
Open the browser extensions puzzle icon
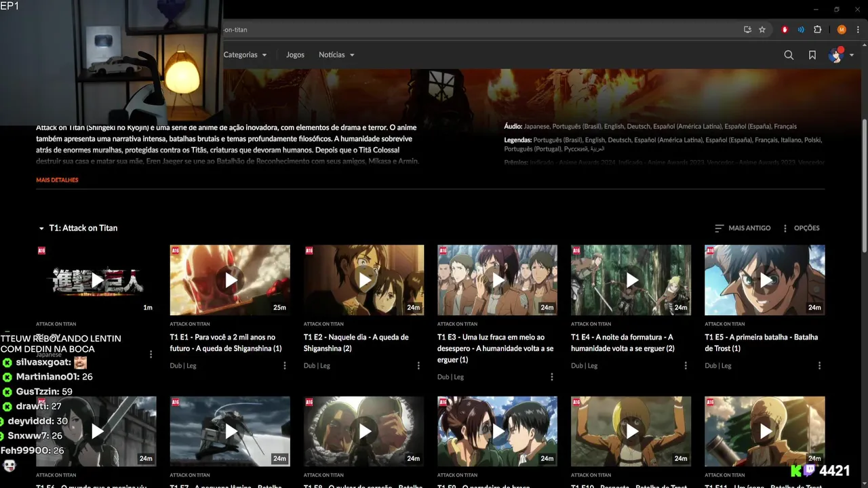click(818, 30)
